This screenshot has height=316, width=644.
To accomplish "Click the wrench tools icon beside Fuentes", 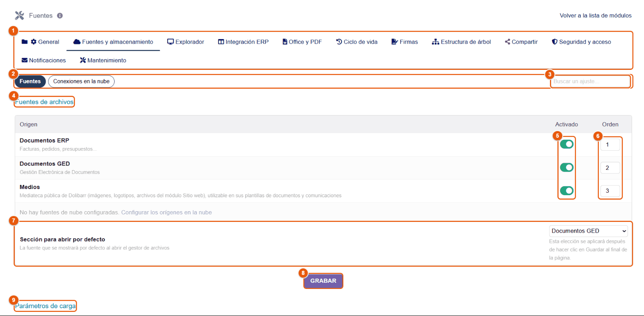I will point(20,16).
